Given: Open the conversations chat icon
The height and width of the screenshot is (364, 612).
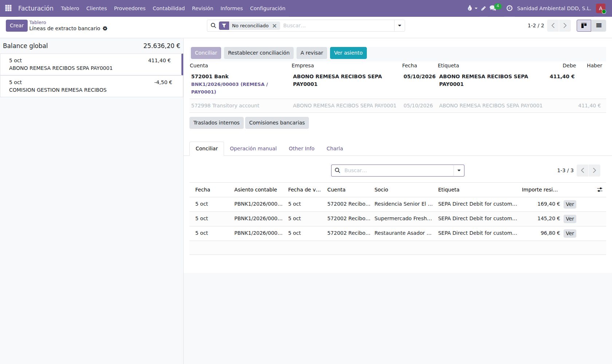Looking at the screenshot, I should coord(493,8).
